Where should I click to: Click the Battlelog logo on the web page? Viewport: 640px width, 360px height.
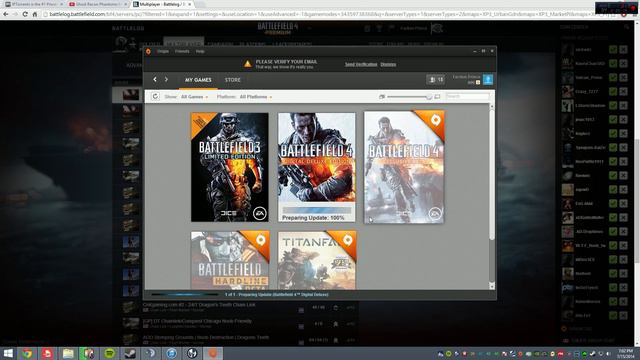(128, 28)
